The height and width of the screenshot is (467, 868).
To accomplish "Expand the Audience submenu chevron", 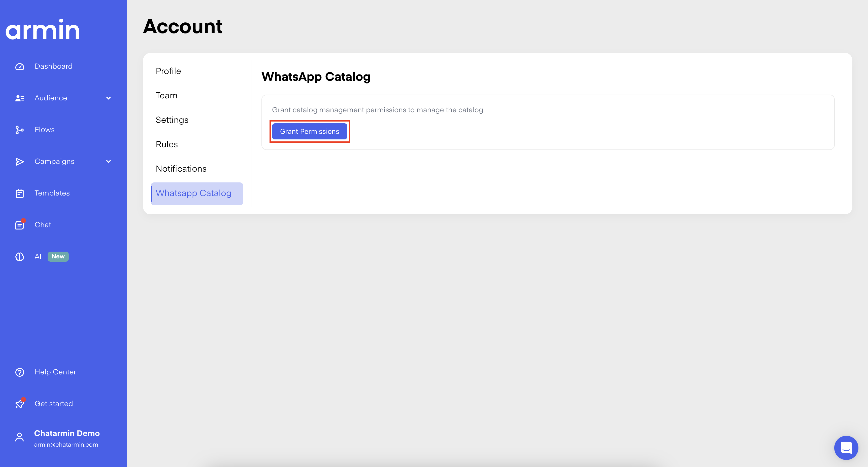I will [109, 98].
